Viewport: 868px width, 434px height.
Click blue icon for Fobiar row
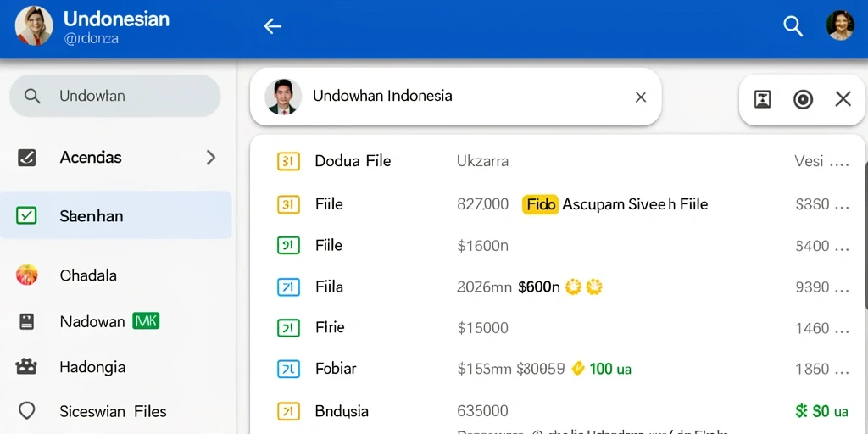tap(288, 369)
